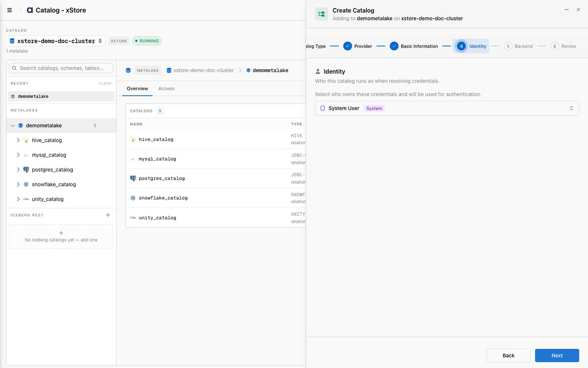Screen dimensions: 588x368
Task: Expand the mysql_catalog tree node
Action: (x=18, y=155)
